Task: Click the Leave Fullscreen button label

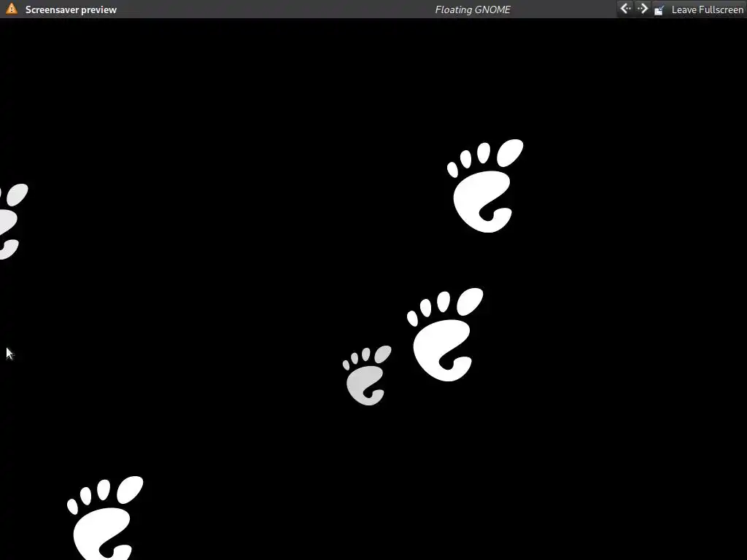Action: pyautogui.click(x=707, y=9)
